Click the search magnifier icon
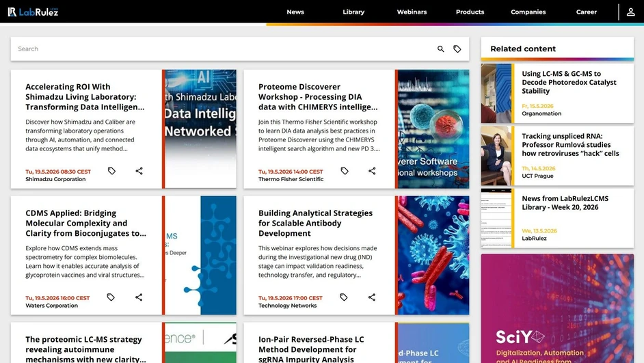This screenshot has height=363, width=644. (x=441, y=49)
